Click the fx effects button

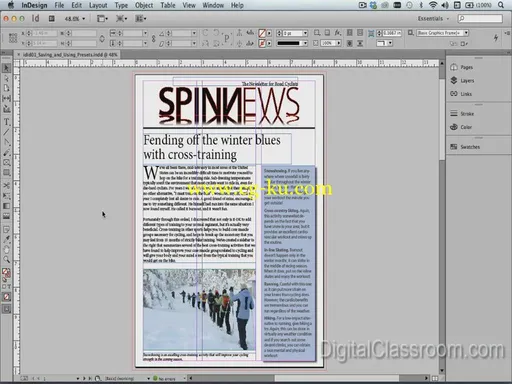[338, 33]
